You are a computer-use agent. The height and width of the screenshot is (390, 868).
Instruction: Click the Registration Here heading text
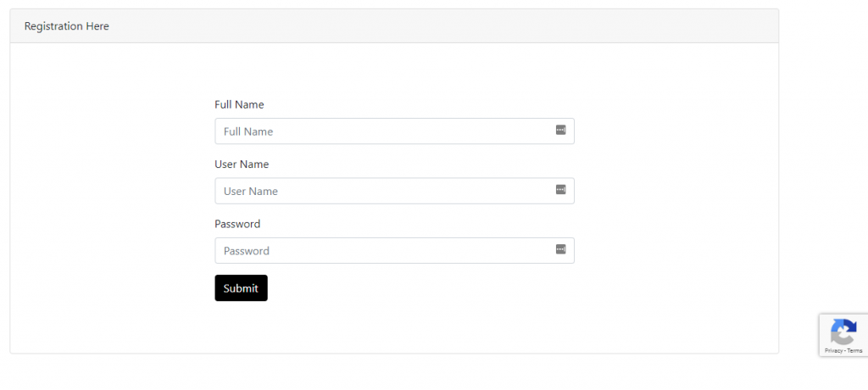tap(67, 26)
